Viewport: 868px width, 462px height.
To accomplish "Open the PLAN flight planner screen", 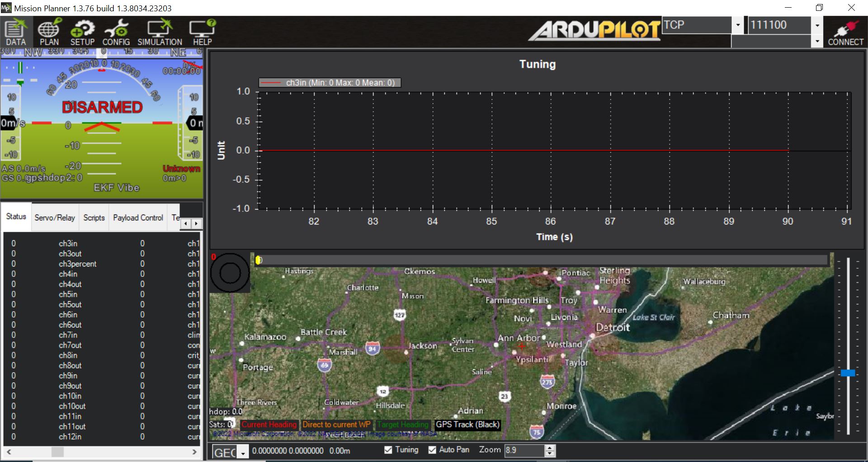I will (x=49, y=32).
